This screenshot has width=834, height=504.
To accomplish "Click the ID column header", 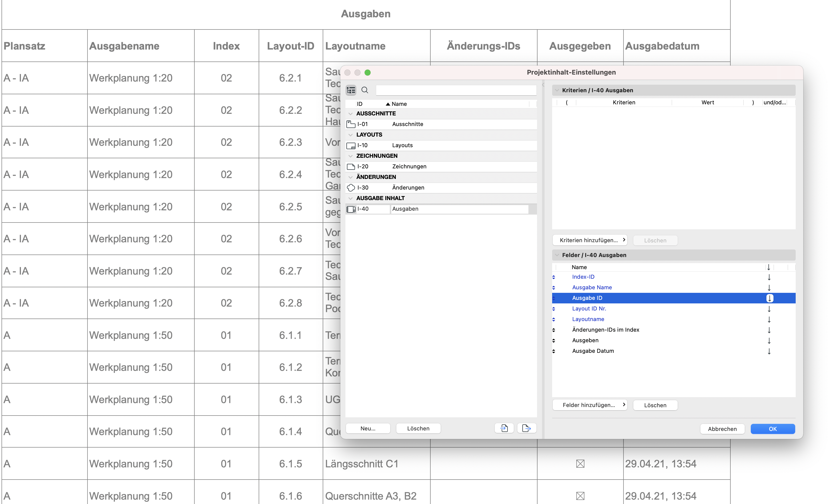I will click(360, 104).
